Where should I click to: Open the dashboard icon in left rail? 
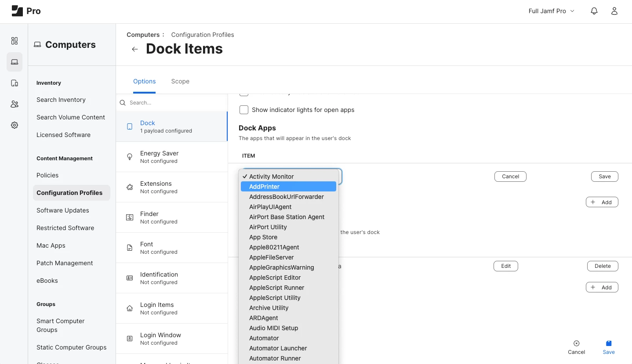(x=15, y=41)
